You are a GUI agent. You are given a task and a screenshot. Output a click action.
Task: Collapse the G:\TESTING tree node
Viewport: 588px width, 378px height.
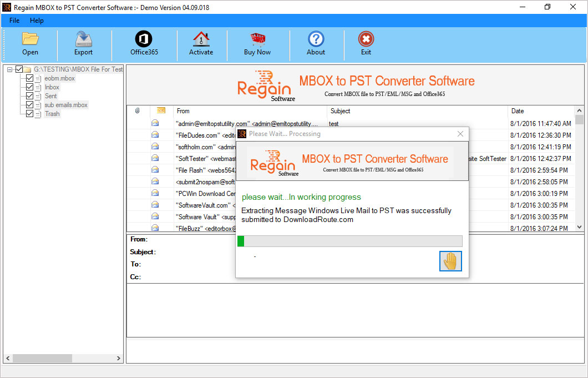(x=10, y=69)
